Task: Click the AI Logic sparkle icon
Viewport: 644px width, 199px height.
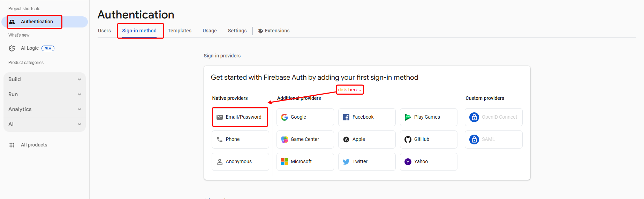Action: (x=12, y=48)
